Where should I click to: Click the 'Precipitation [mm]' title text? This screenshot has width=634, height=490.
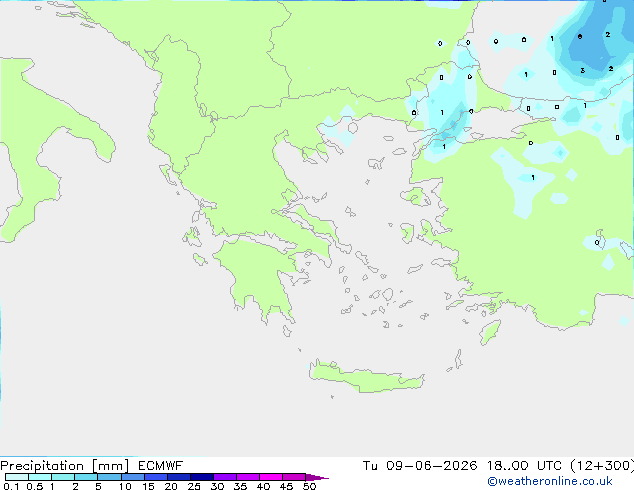click(x=65, y=466)
